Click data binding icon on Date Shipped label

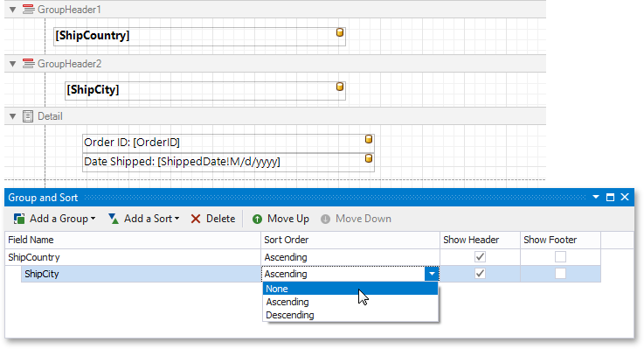click(x=369, y=158)
